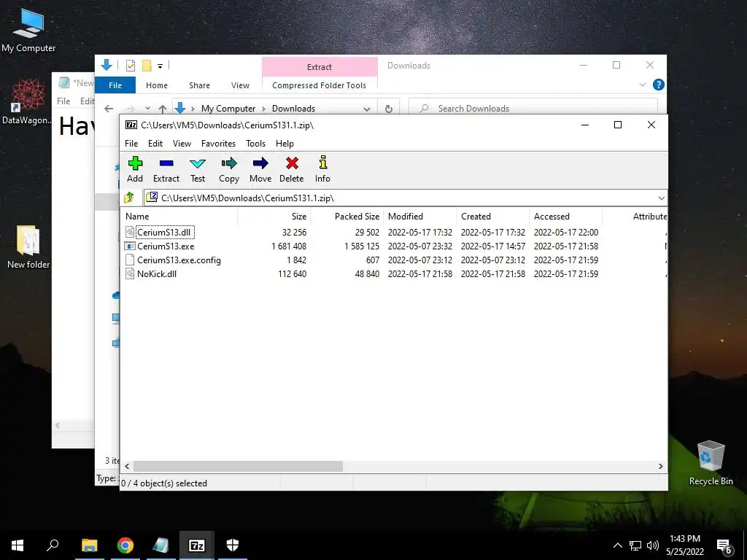Open the Tools menu in 7-Zip
The image size is (747, 560).
coord(255,144)
